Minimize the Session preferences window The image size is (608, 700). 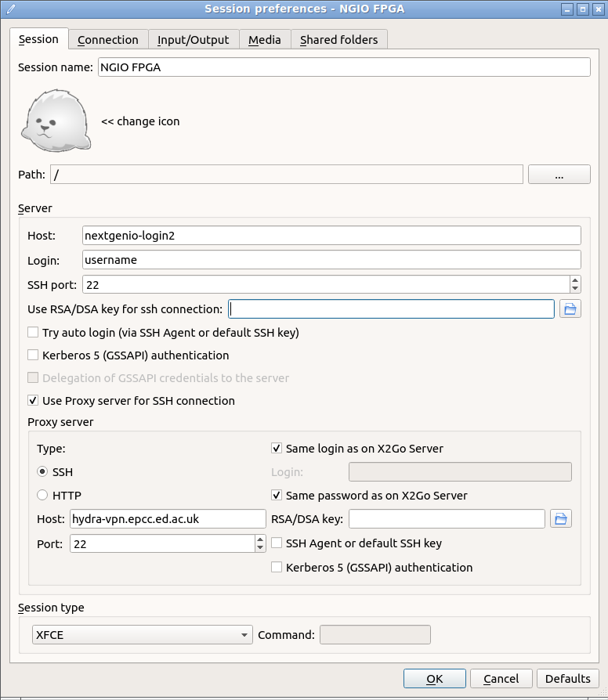pos(567,9)
